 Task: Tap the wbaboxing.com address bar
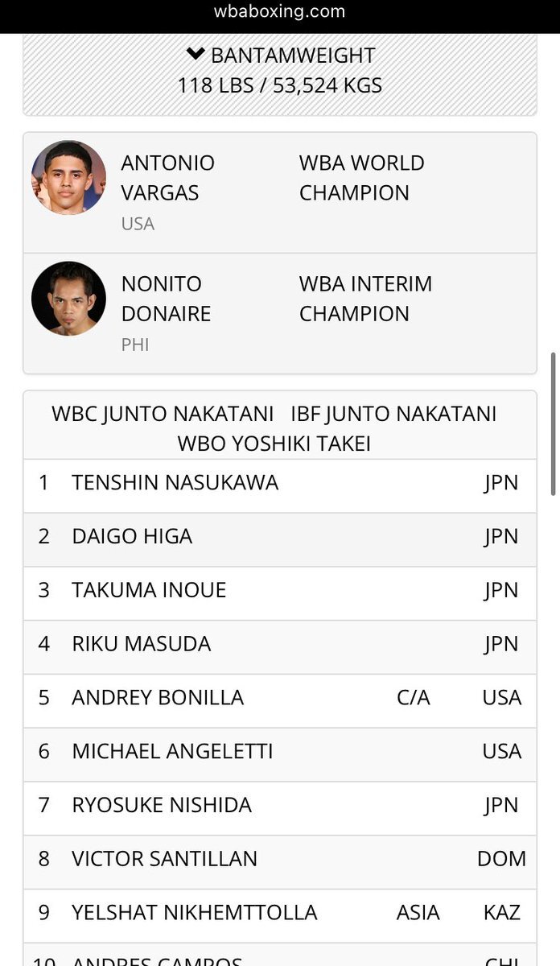(280, 11)
